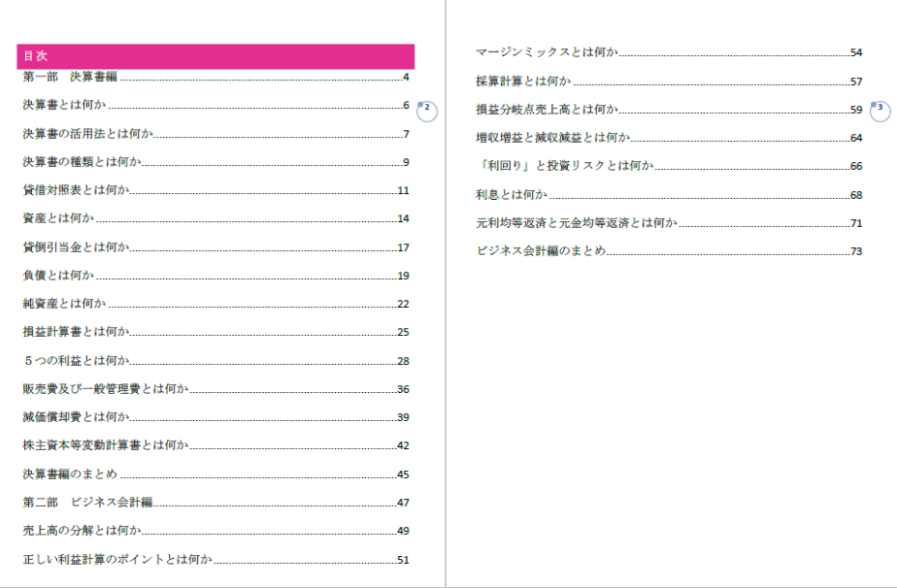Open 売上高の分解とは何か entry
Screen dimensions: 897x588
[x=82, y=531]
